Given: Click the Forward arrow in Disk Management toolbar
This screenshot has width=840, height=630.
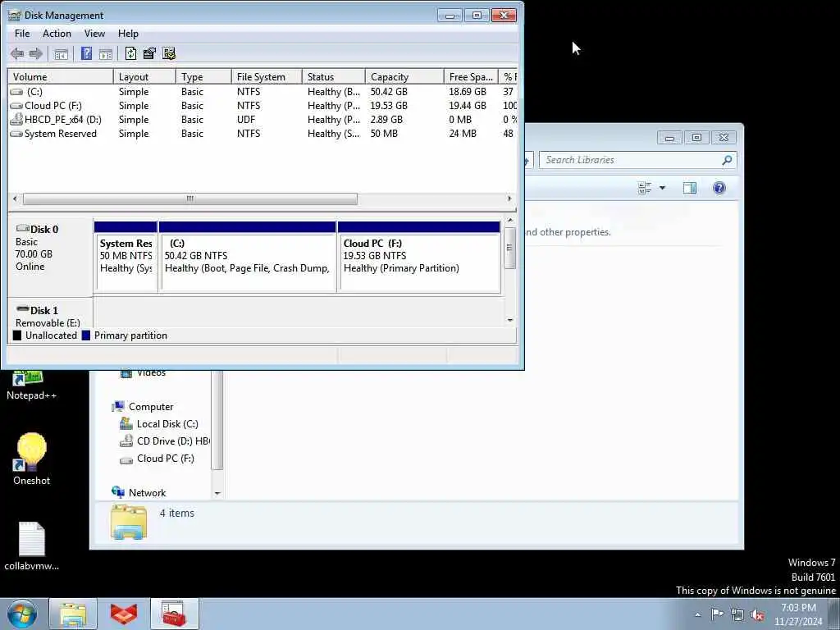Looking at the screenshot, I should click(36, 53).
